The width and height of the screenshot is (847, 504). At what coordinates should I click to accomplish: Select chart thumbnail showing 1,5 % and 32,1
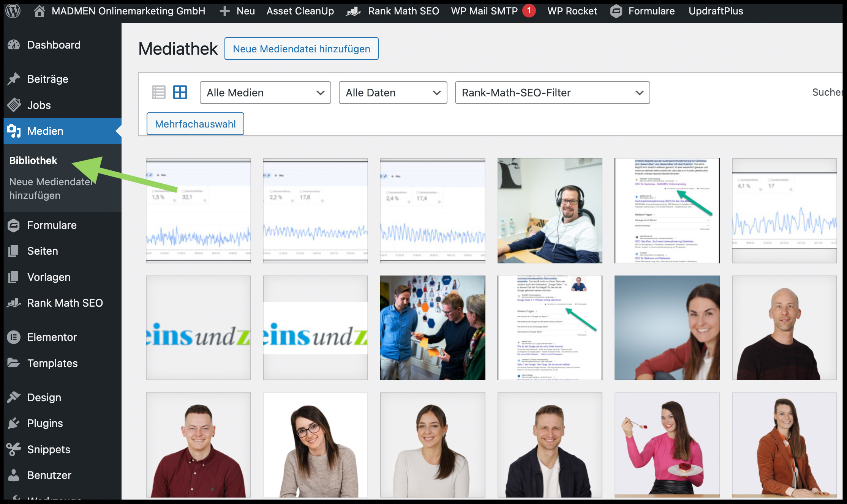198,211
